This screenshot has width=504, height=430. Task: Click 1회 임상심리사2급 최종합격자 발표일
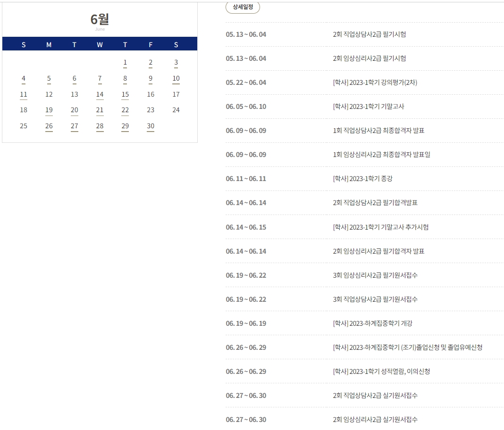tap(381, 155)
